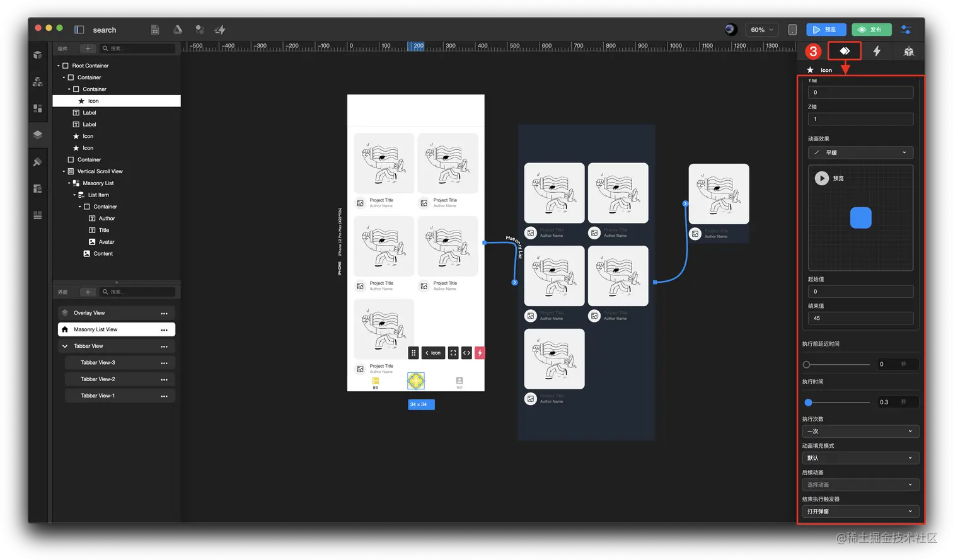Click the red lightning icon on canvas toolbar
The width and height of the screenshot is (953, 560).
click(480, 353)
